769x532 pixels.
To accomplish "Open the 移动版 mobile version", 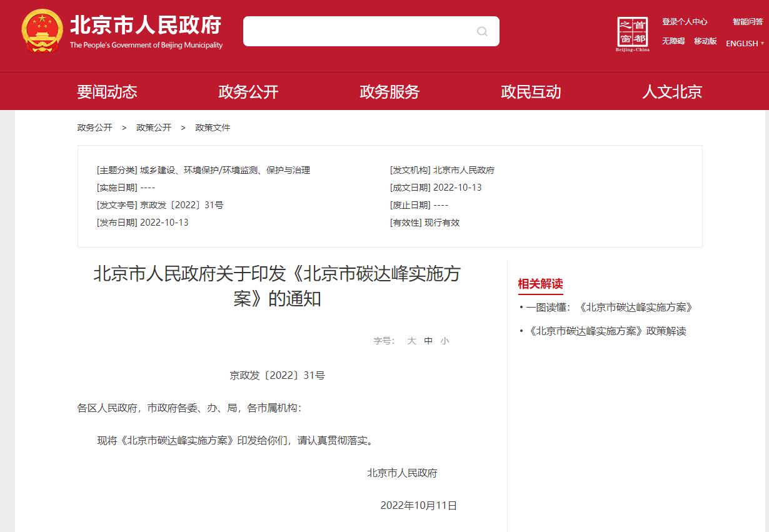I will 705,41.
